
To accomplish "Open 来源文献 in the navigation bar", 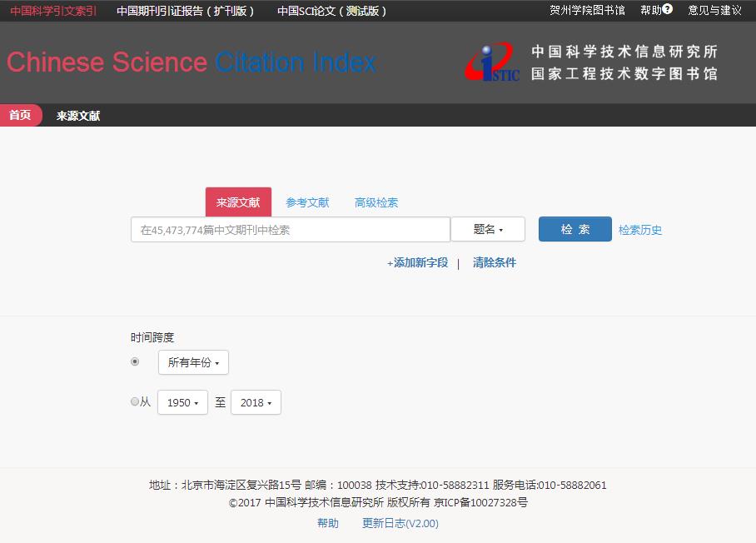I will pos(78,116).
